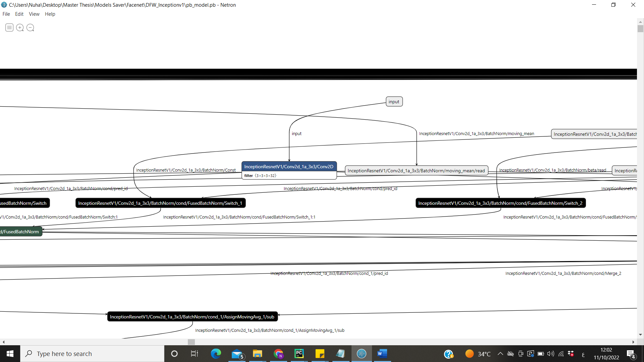The width and height of the screenshot is (644, 362).
Task: Zoom out of the model graph
Action: [30, 27]
